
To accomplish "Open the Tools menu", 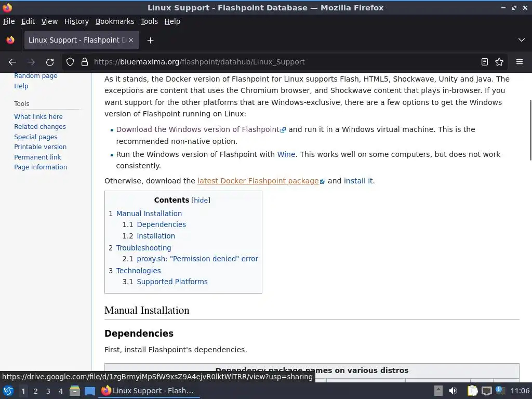I will 149,21.
